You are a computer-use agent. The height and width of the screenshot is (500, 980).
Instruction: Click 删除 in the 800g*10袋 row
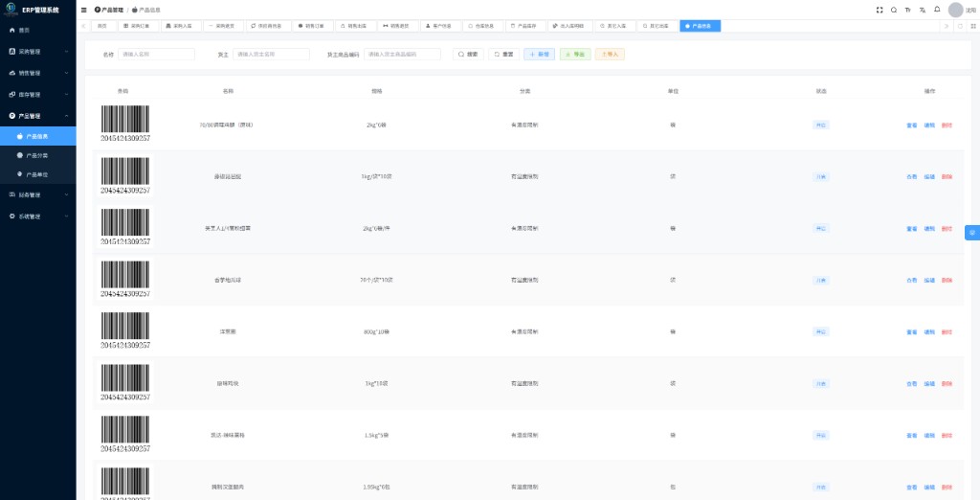pyautogui.click(x=947, y=332)
